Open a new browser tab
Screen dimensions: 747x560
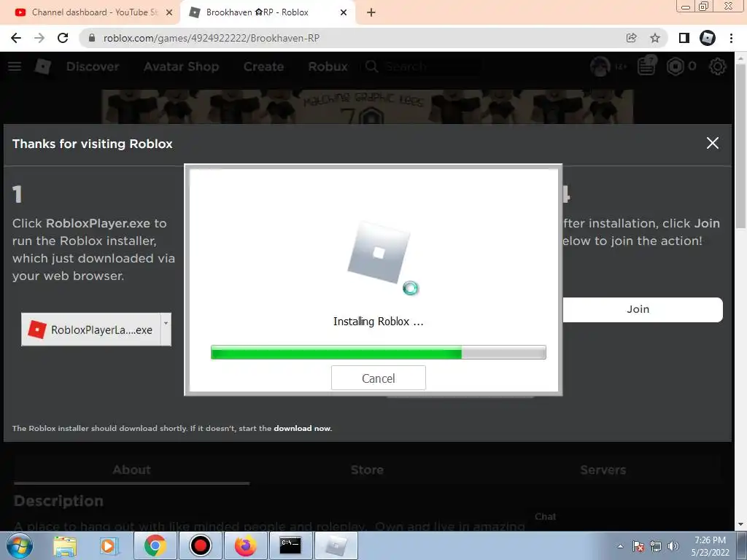(371, 12)
